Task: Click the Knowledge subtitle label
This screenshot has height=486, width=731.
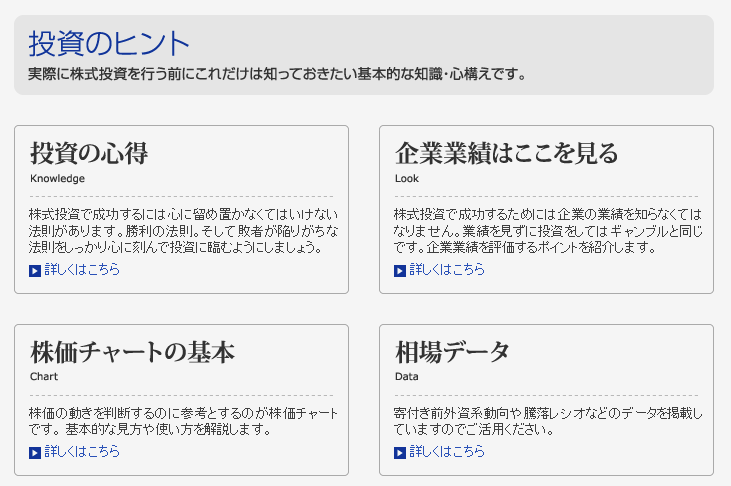Action: coord(57,179)
